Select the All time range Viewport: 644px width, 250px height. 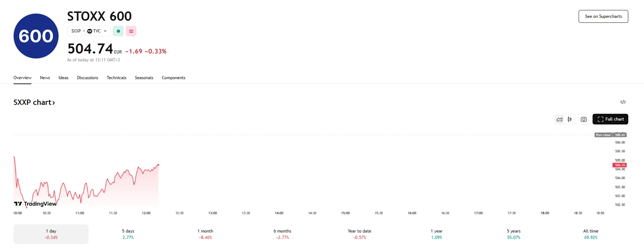[591, 234]
